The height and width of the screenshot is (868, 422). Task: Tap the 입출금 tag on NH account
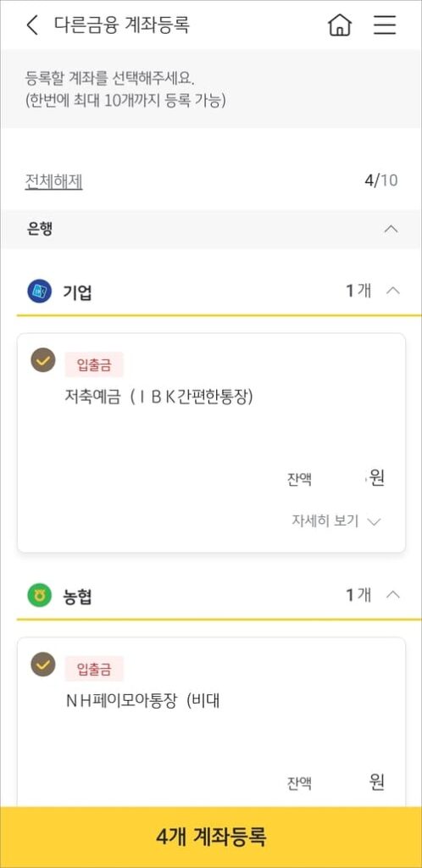(94, 669)
